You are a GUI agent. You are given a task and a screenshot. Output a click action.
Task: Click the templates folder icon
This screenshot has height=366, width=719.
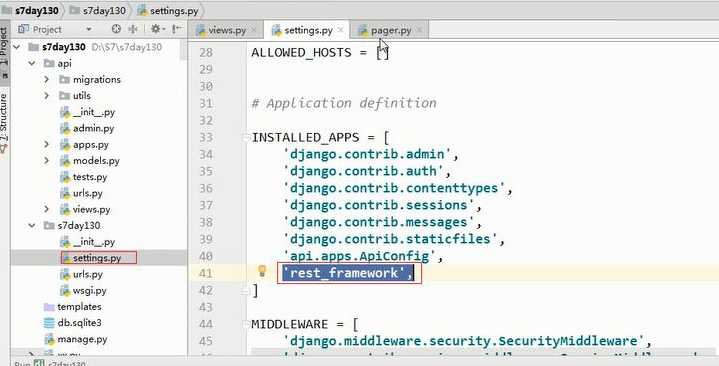click(x=49, y=306)
